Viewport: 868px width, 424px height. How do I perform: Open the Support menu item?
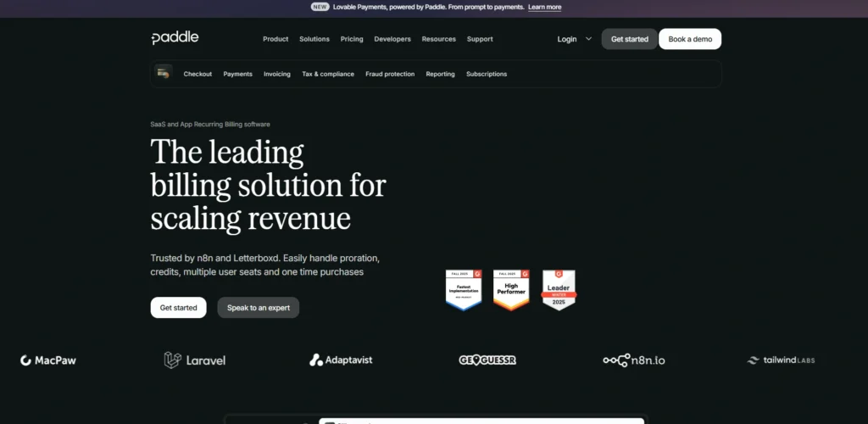pos(480,39)
